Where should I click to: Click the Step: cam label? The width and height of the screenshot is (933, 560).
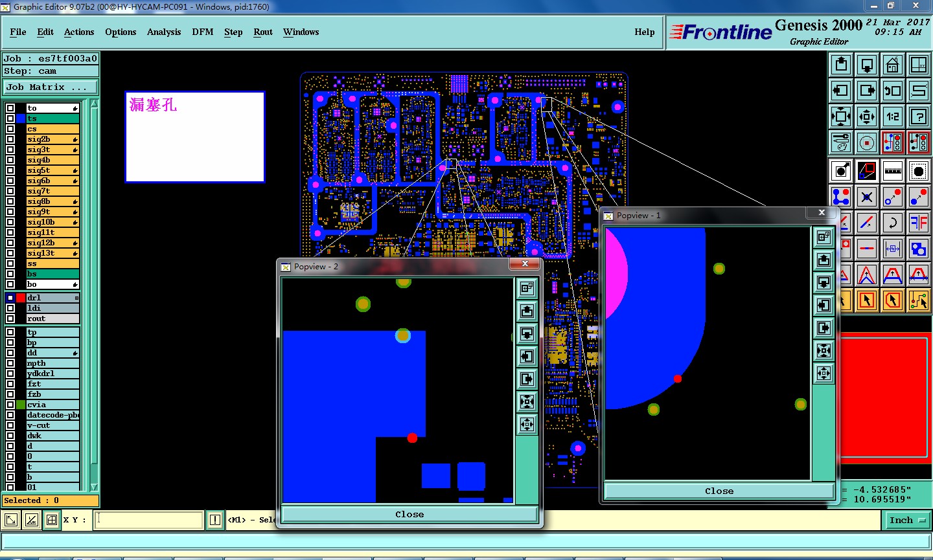[51, 71]
